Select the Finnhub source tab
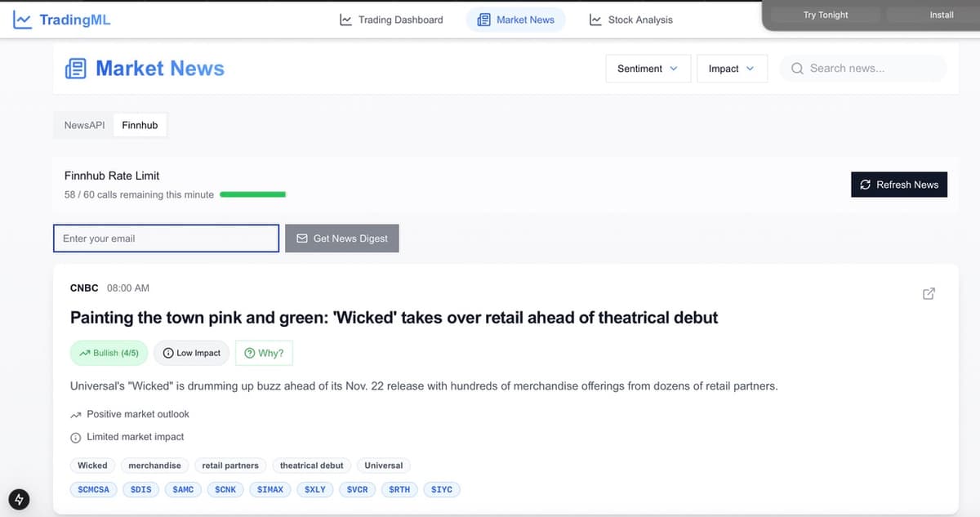 click(x=140, y=125)
